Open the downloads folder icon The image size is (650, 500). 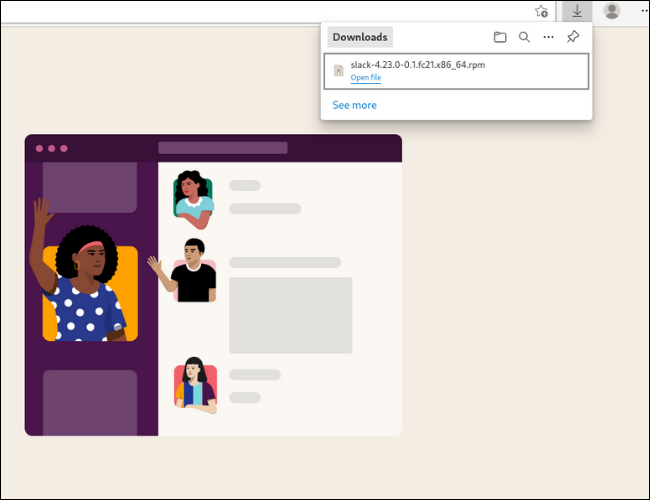[500, 37]
